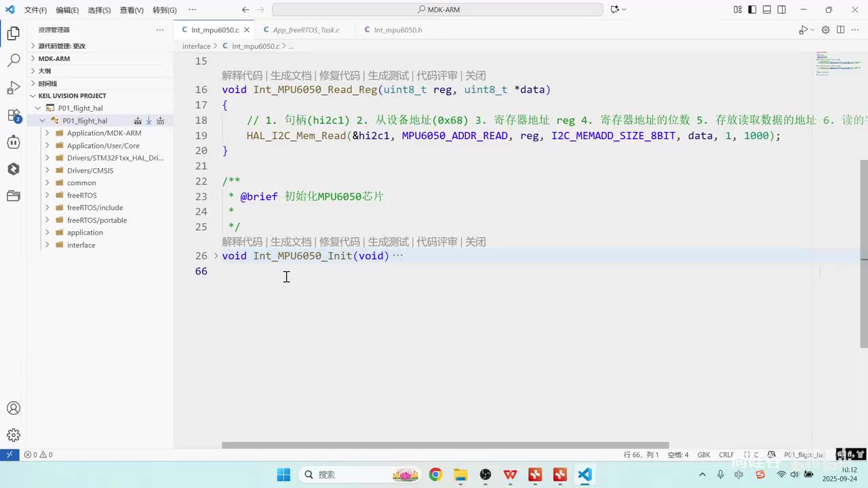Viewport: 868px width, 488px height.
Task: Click the code minimap preview
Action: pyautogui.click(x=838, y=62)
